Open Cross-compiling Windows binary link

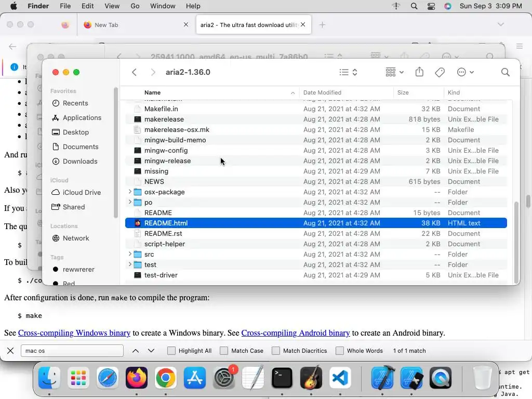click(x=74, y=333)
